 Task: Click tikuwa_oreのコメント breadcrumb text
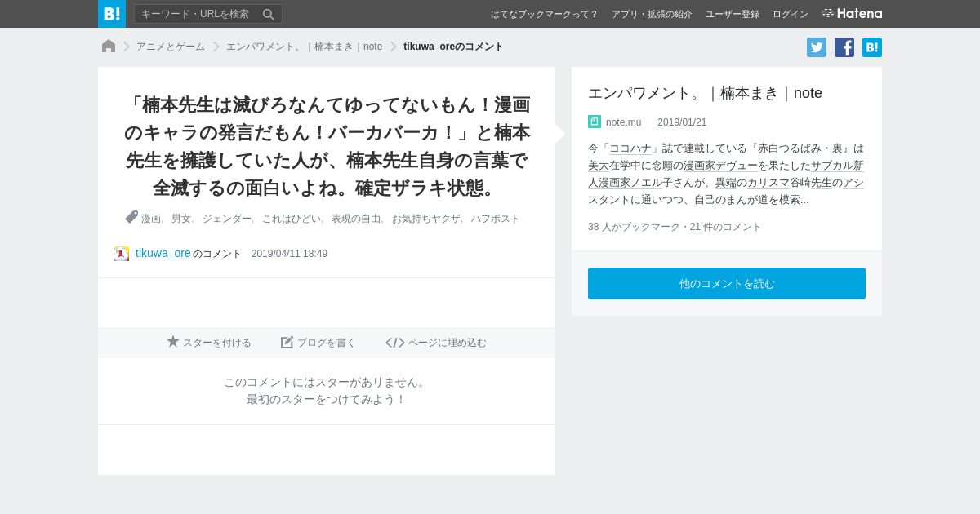[453, 47]
